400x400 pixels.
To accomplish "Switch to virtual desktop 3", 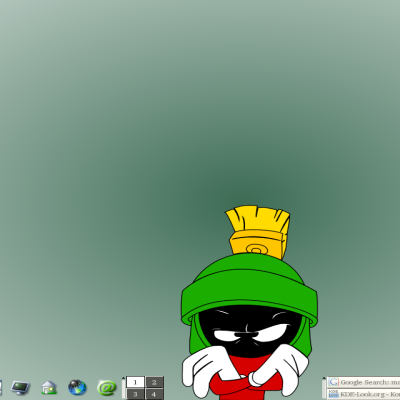I will pos(135,394).
